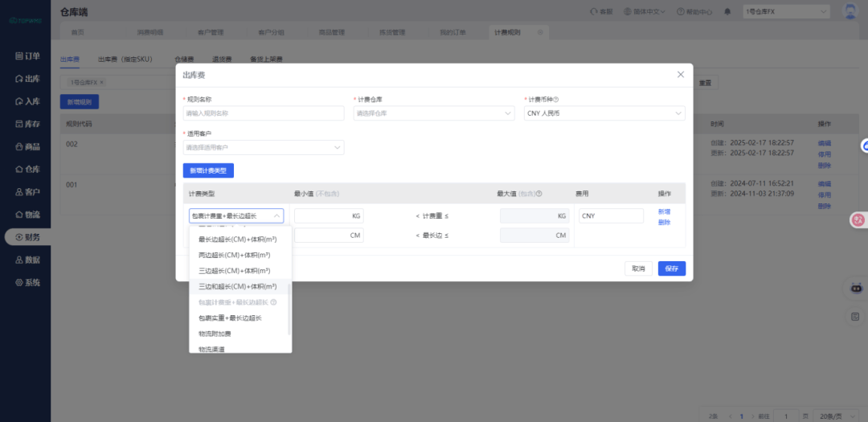The image size is (868, 422).
Task: Expand the 计费仓库 dropdown
Action: click(434, 113)
